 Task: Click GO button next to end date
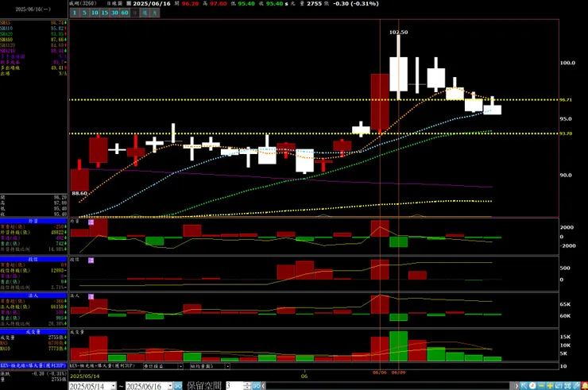(x=178, y=386)
